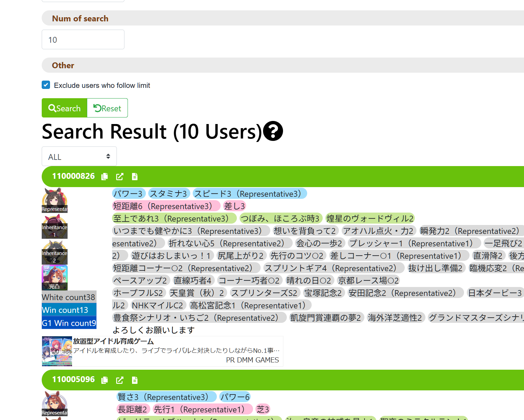Select the 煌星のヴォードヴィル2 tag
Screen dimensions: 524x420
pyautogui.click(x=370, y=218)
